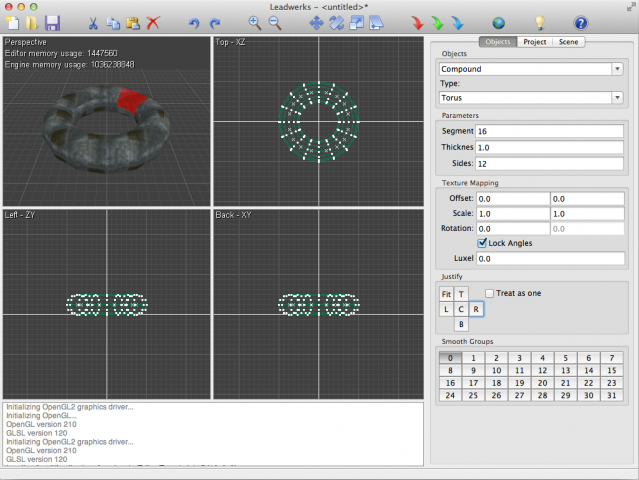The image size is (639, 480).
Task: Switch to the Project tab
Action: (534, 42)
